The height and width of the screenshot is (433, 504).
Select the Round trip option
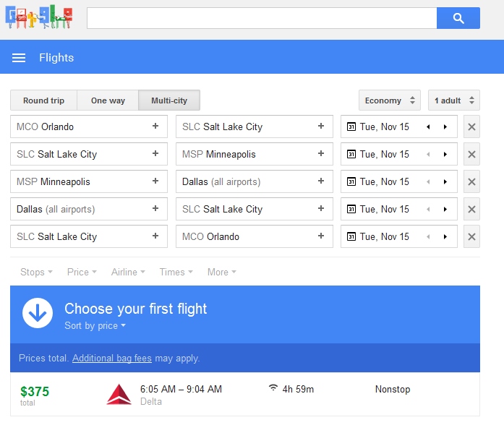click(x=43, y=100)
